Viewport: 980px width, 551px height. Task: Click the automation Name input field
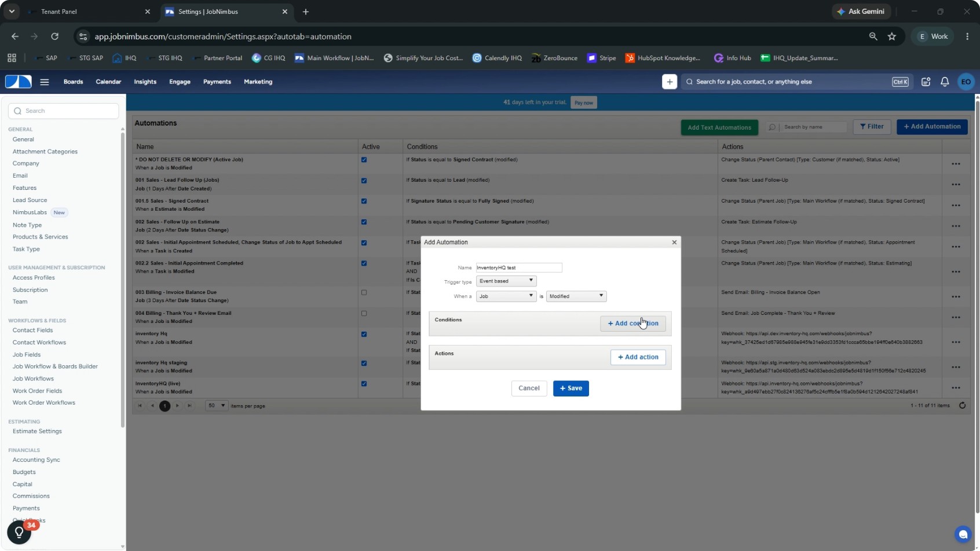tap(519, 267)
